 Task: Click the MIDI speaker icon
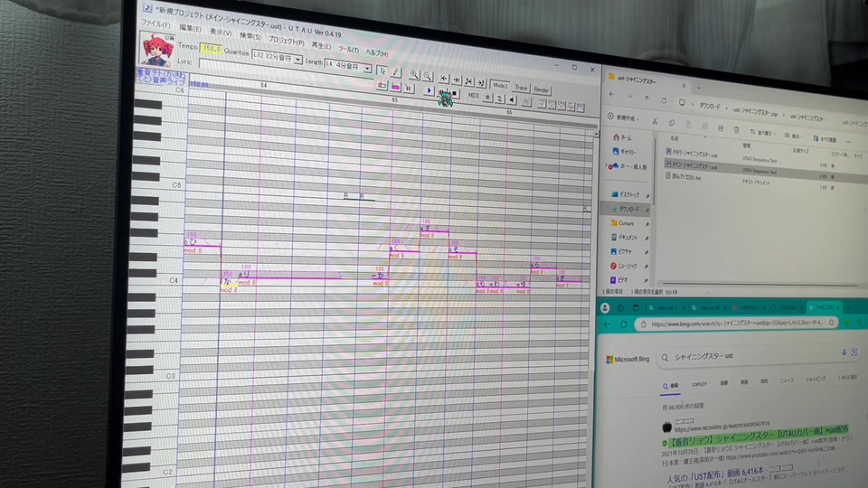pos(512,100)
